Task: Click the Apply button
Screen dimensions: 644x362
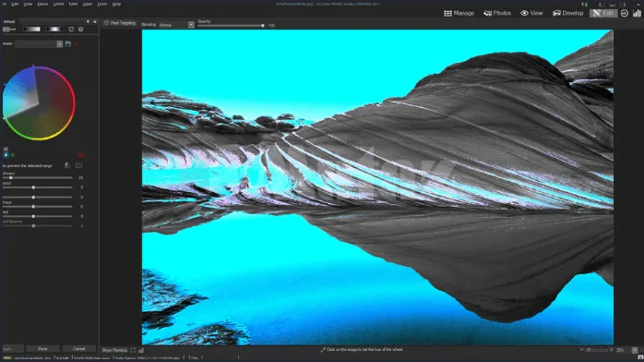Action: tap(12, 349)
